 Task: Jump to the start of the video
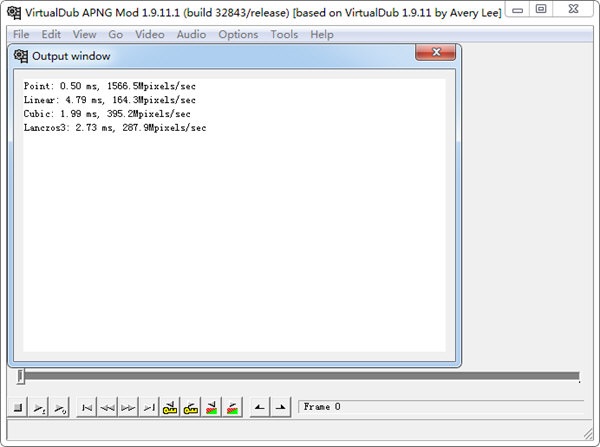(x=87, y=408)
